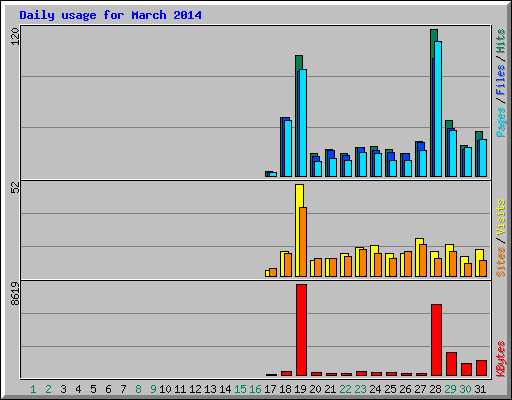Click the orange Sites bar for day 24

[x=378, y=265]
